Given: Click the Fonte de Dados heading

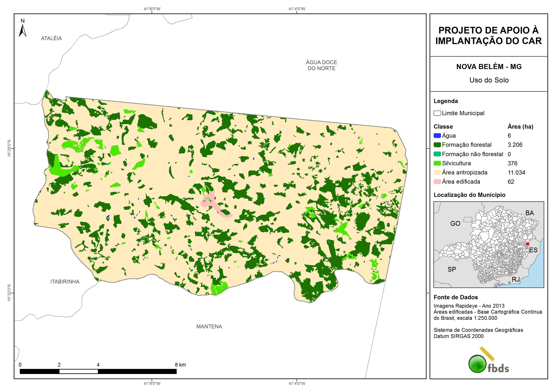Looking at the screenshot, I should (456, 297).
